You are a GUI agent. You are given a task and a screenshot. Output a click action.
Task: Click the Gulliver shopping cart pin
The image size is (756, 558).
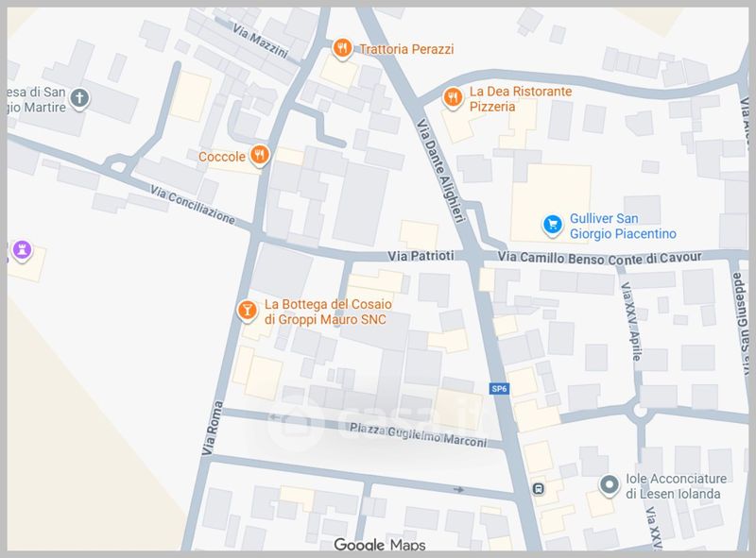(553, 225)
